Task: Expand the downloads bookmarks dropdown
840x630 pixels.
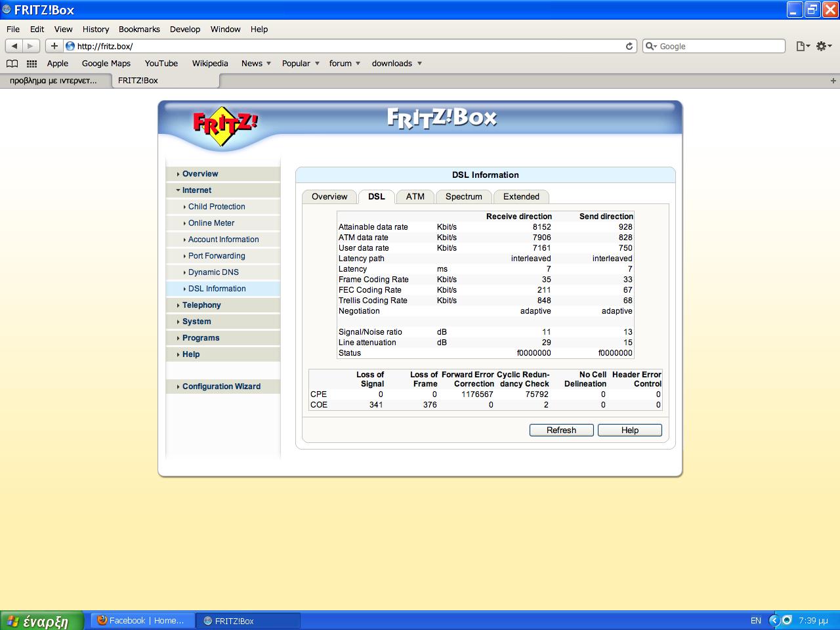Action: 419,64
